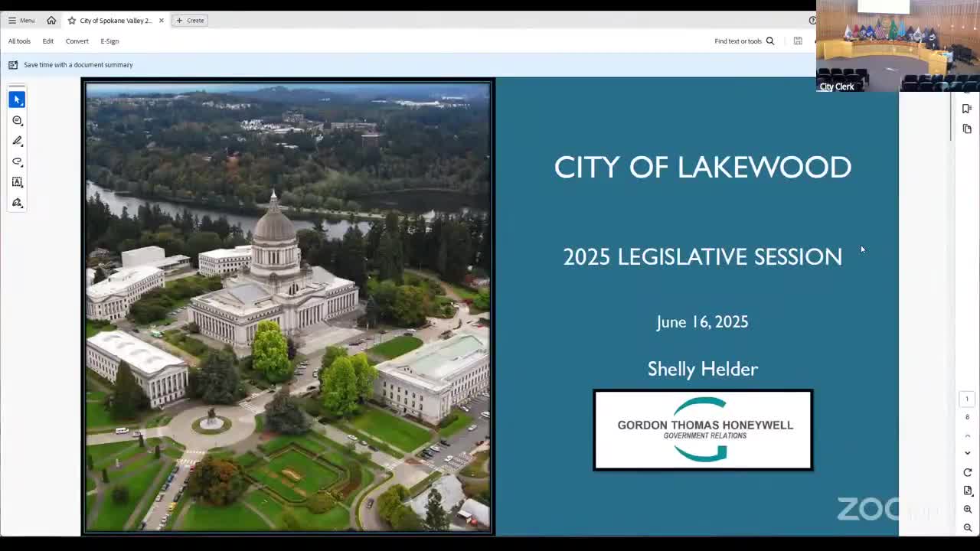Open the Bookmarks panel icon
The width and height of the screenshot is (980, 551).
(x=967, y=109)
